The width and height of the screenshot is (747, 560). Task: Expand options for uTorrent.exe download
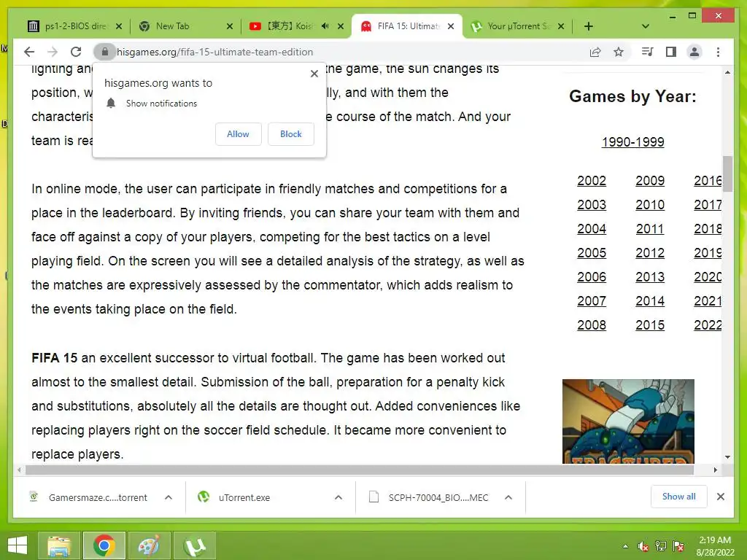pos(338,497)
